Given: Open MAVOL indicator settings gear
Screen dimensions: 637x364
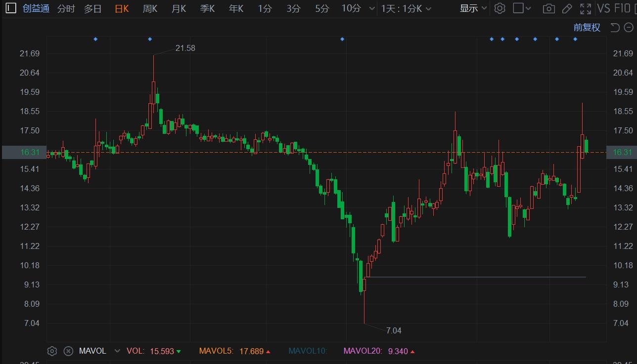Looking at the screenshot, I should pos(52,351).
